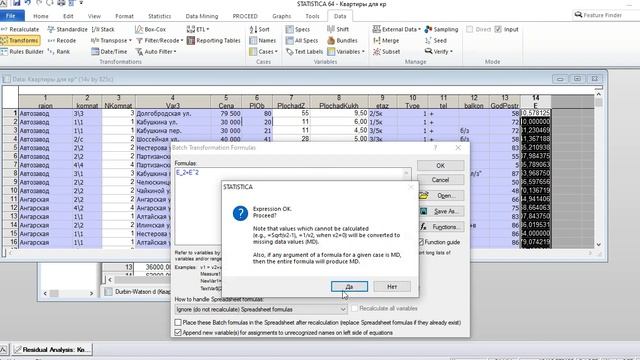This screenshot has height=360, width=640.
Task: Select the E column header
Action: pos(536,102)
